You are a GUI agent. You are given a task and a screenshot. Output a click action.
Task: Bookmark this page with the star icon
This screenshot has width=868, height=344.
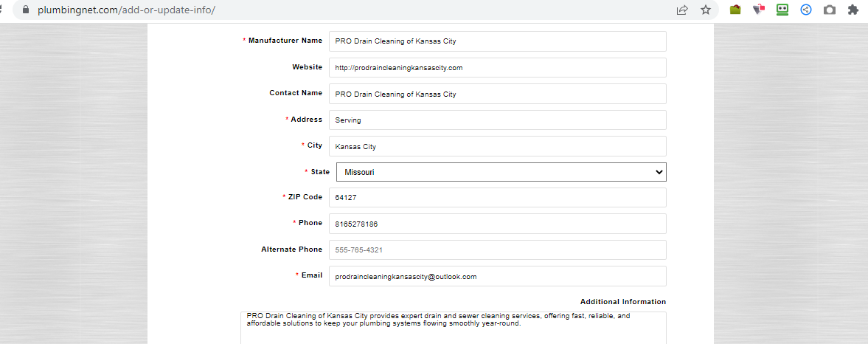tap(705, 10)
